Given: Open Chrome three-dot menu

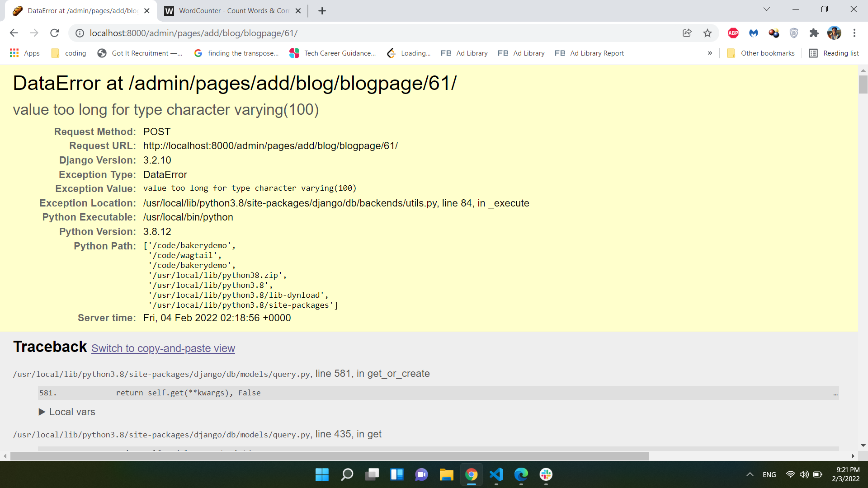Looking at the screenshot, I should [x=854, y=33].
